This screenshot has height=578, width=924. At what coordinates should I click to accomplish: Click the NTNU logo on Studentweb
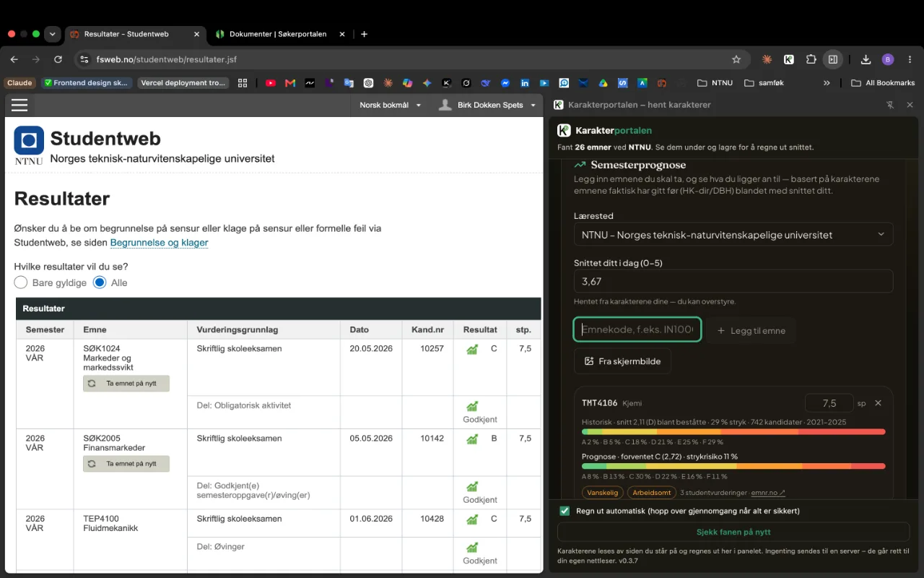coord(29,146)
